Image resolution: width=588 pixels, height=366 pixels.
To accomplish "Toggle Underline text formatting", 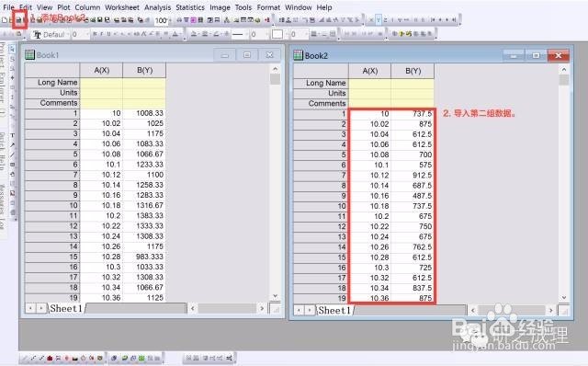I will pyautogui.click(x=108, y=34).
